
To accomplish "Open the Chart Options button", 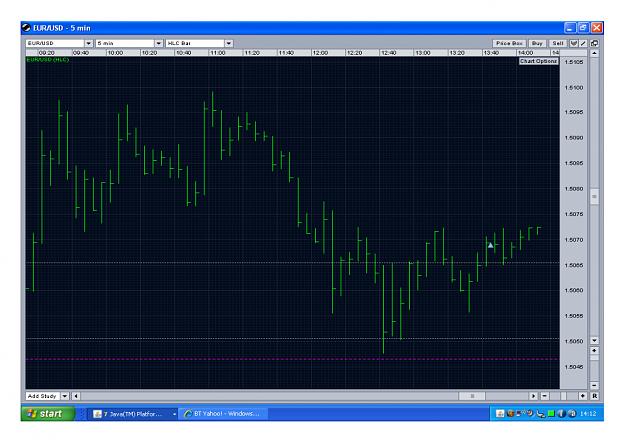I will tap(539, 61).
